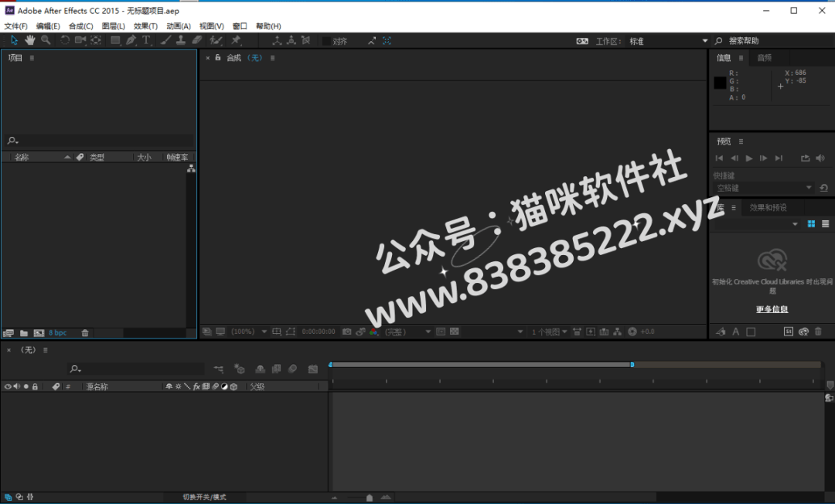
Task: Toggle Motion Blur switch for timeline
Action: click(x=292, y=369)
